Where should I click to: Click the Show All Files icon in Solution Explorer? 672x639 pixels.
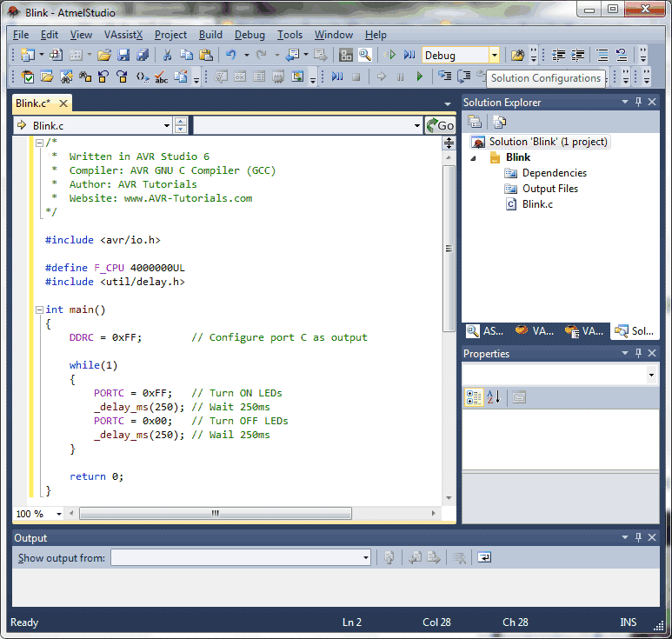(499, 122)
